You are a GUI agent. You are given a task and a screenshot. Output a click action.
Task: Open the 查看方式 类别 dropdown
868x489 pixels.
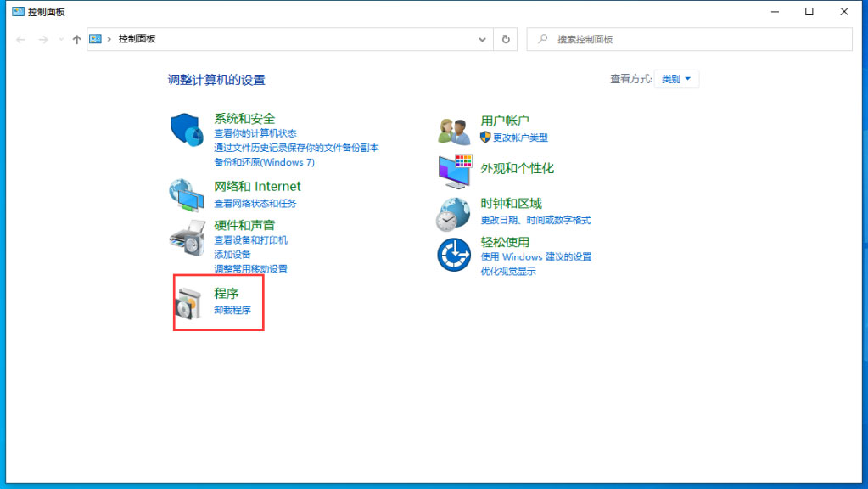(680, 79)
